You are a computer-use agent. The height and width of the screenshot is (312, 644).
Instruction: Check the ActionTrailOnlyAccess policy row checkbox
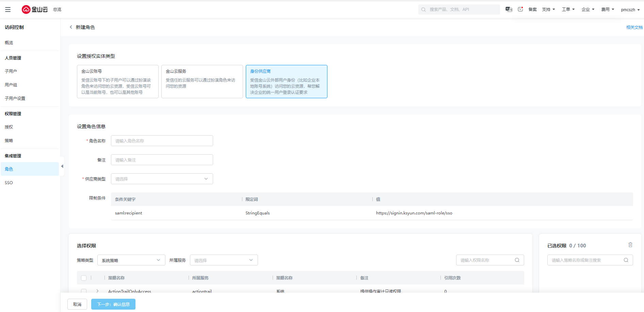[x=84, y=291]
